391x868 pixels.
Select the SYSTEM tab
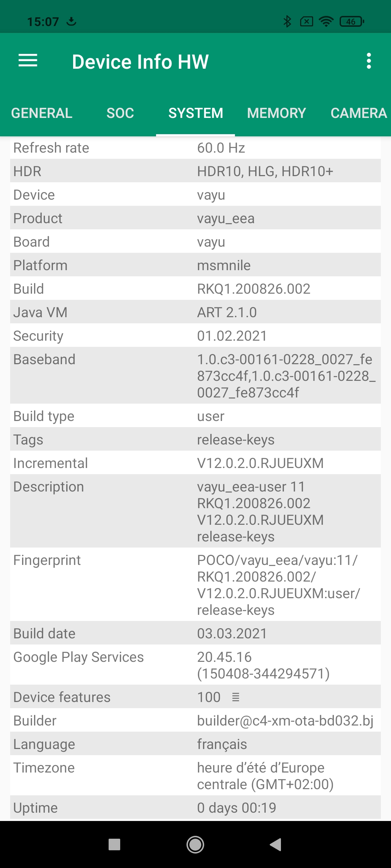pos(195,113)
